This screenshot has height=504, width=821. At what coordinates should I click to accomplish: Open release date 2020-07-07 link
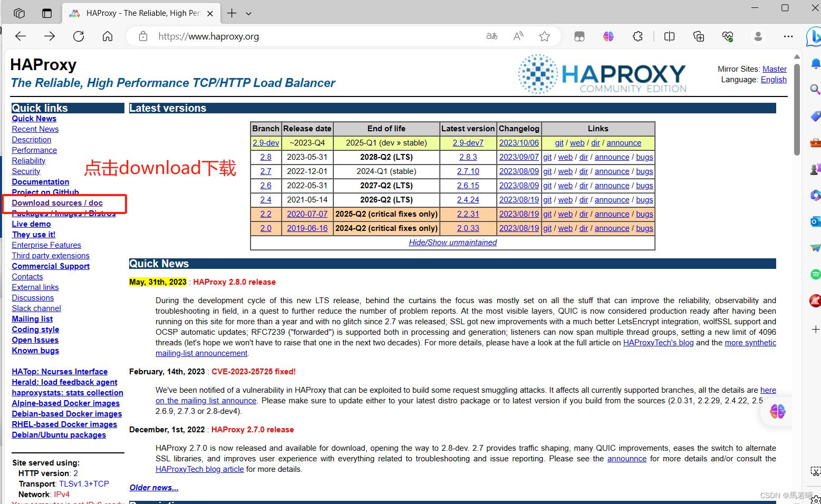coord(307,214)
